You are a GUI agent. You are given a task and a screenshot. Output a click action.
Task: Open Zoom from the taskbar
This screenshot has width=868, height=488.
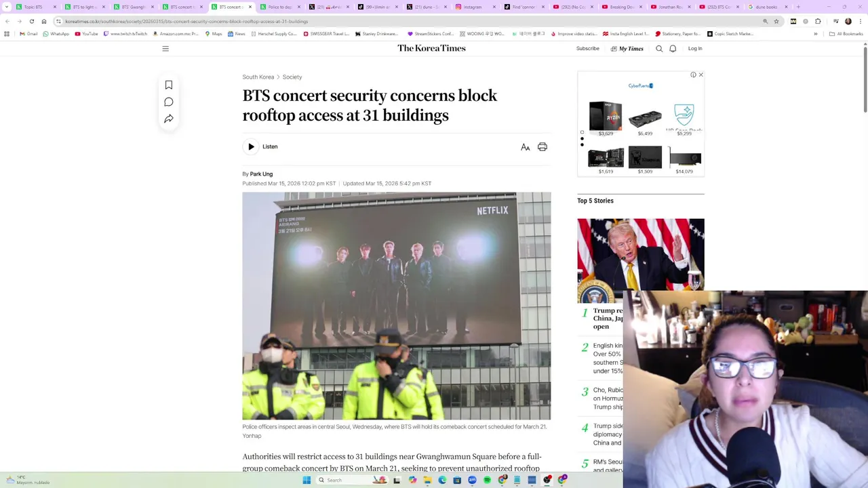tap(472, 480)
